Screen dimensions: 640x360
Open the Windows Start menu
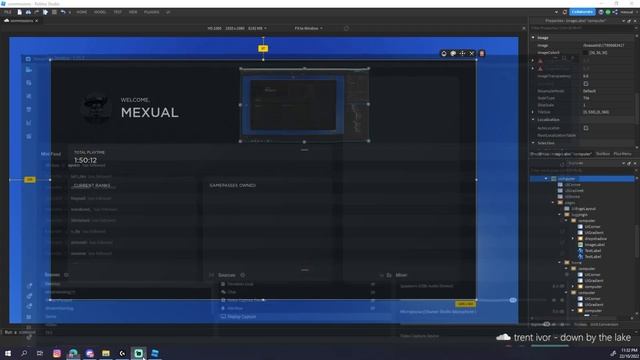[x=8, y=353]
